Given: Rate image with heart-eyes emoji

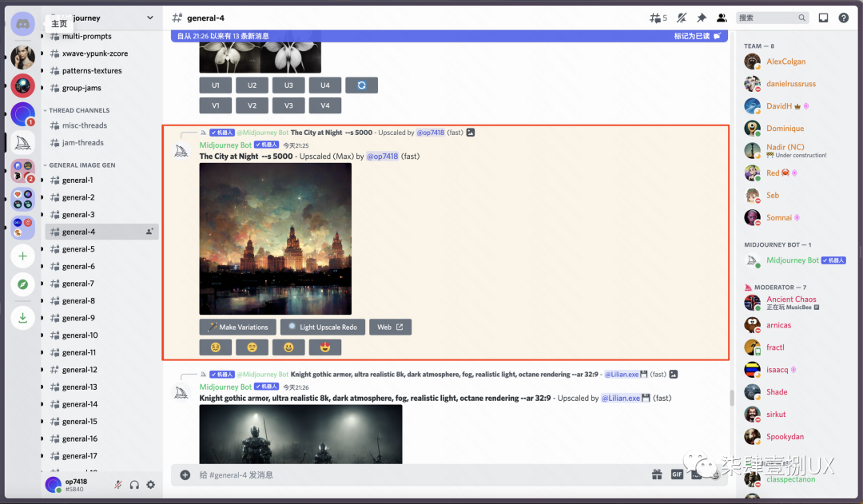Looking at the screenshot, I should (325, 347).
